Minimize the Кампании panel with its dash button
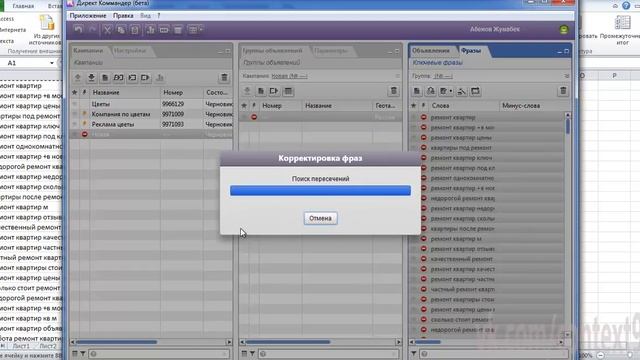This screenshot has height=360, width=640. point(220,52)
